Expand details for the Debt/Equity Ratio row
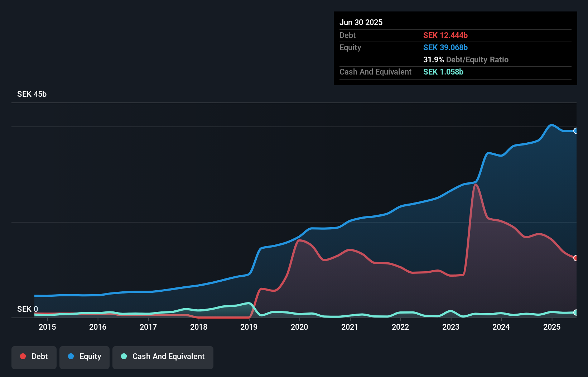Viewport: 588px width, 377px height. [466, 59]
